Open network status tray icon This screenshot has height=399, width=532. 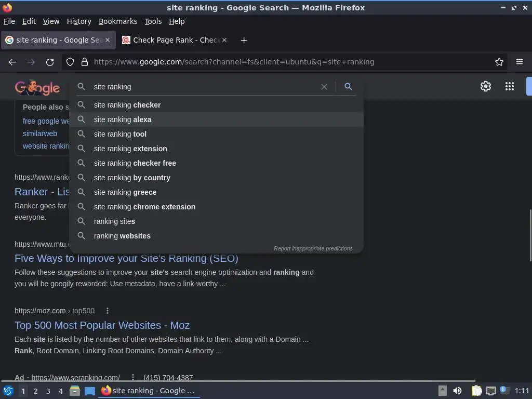(x=490, y=391)
